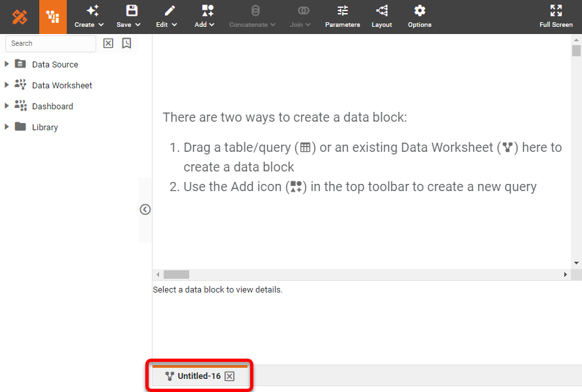The width and height of the screenshot is (582, 392).
Task: Expand the Data Source tree node
Action: pos(7,64)
